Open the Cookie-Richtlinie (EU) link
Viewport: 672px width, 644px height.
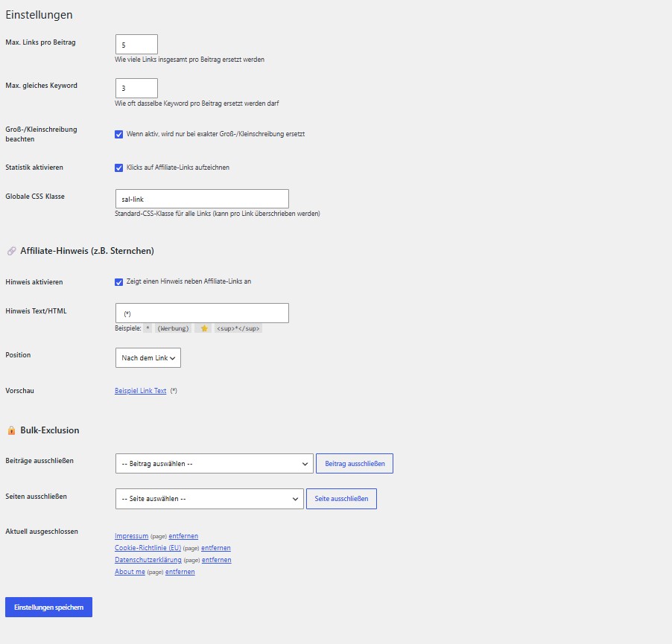coord(148,548)
